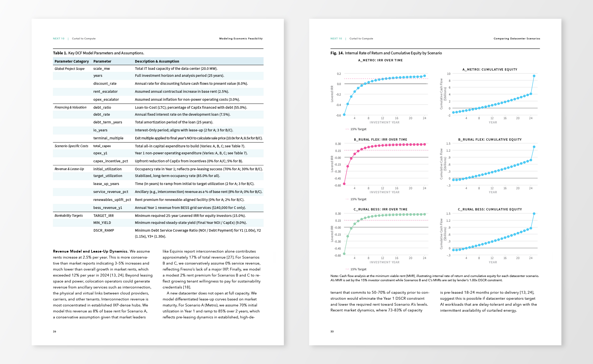This screenshot has width=593, height=364.
Task: Click page number 33
Action: pos(332,331)
